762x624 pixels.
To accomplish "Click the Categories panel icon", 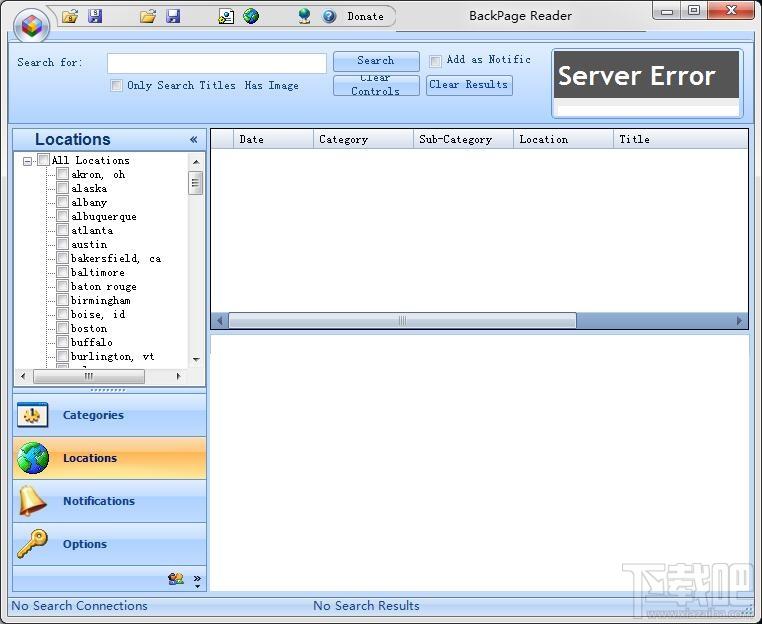I will tap(33, 415).
